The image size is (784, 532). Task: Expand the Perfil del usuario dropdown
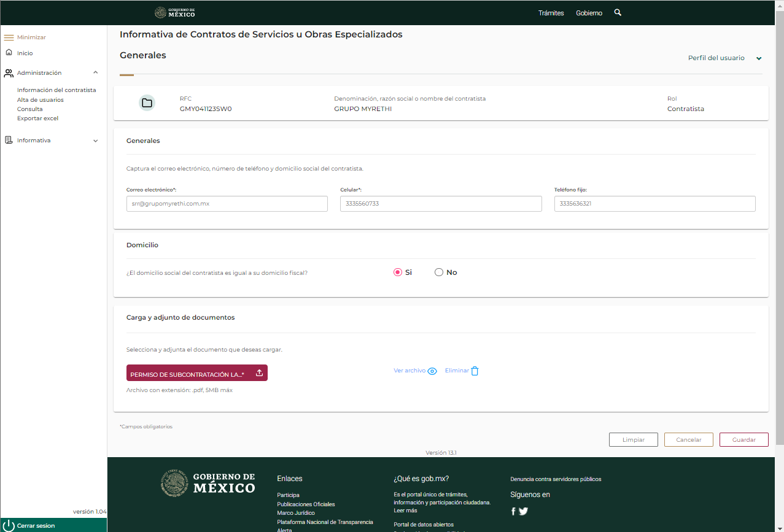[x=759, y=58]
